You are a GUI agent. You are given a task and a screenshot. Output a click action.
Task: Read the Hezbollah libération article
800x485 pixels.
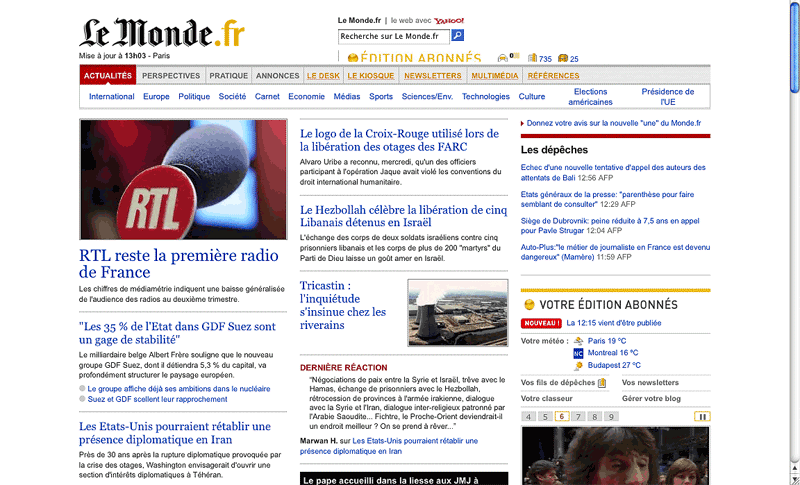398,216
